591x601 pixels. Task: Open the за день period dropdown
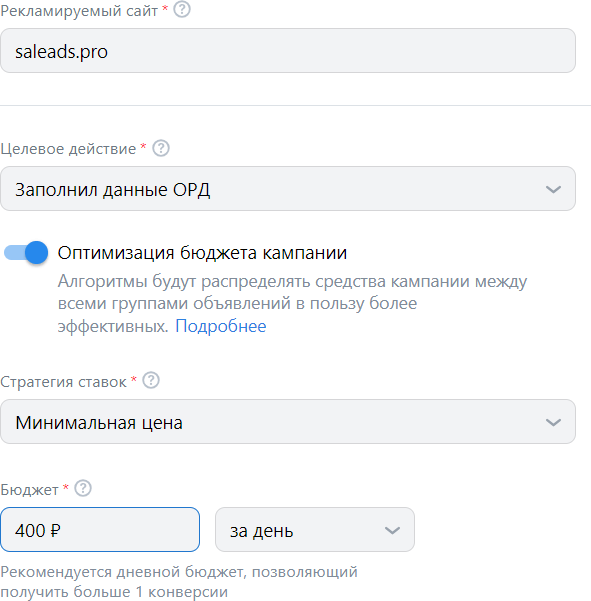[x=315, y=530]
